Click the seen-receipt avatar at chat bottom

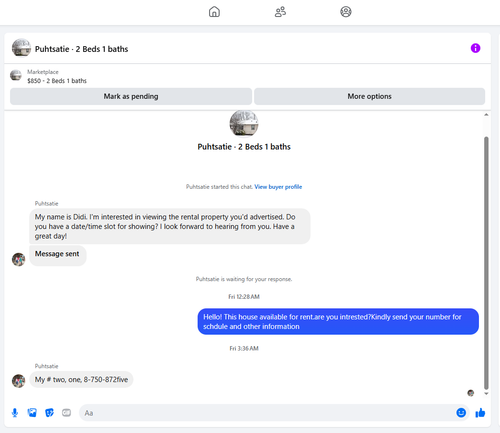click(x=471, y=393)
